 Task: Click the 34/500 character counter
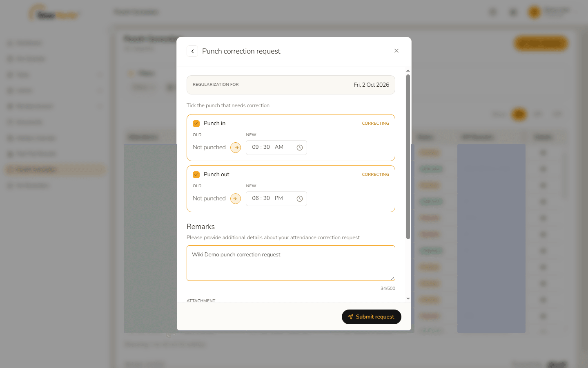pos(388,289)
